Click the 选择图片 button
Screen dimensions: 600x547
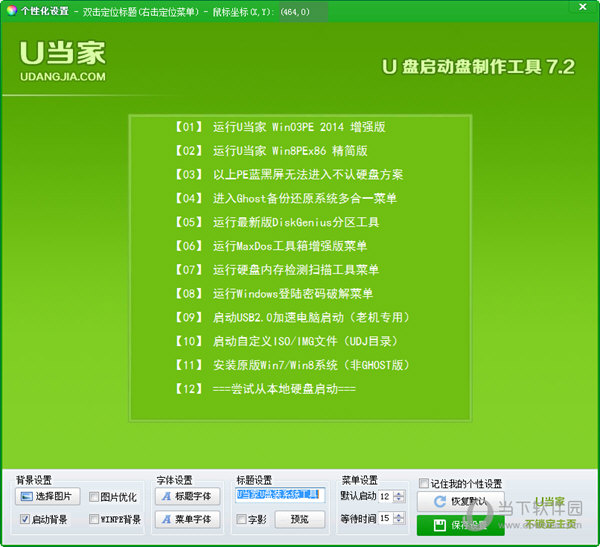(48, 496)
